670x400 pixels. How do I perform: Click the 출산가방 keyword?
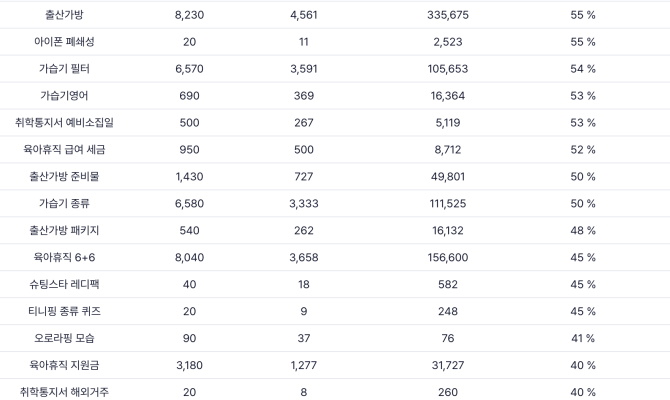click(x=66, y=15)
